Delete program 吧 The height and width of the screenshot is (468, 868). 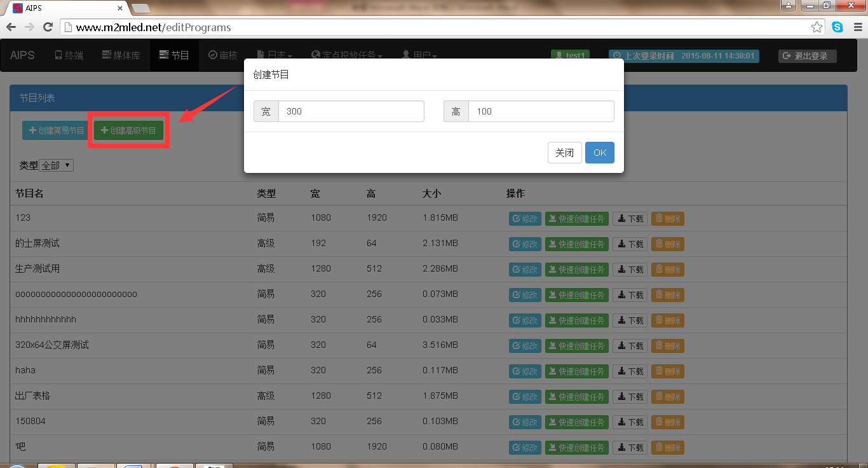click(x=667, y=448)
